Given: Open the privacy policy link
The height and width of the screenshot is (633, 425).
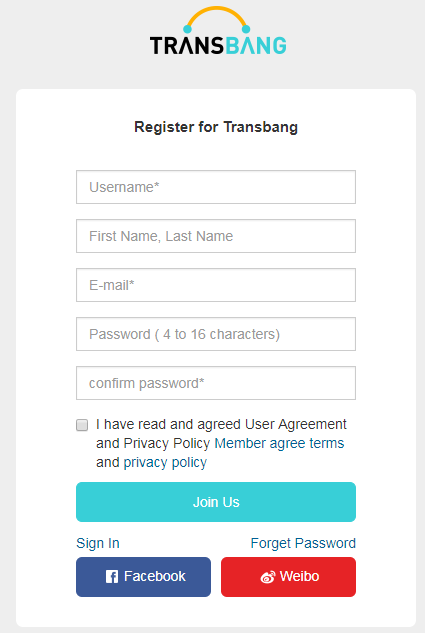Looking at the screenshot, I should tap(165, 462).
